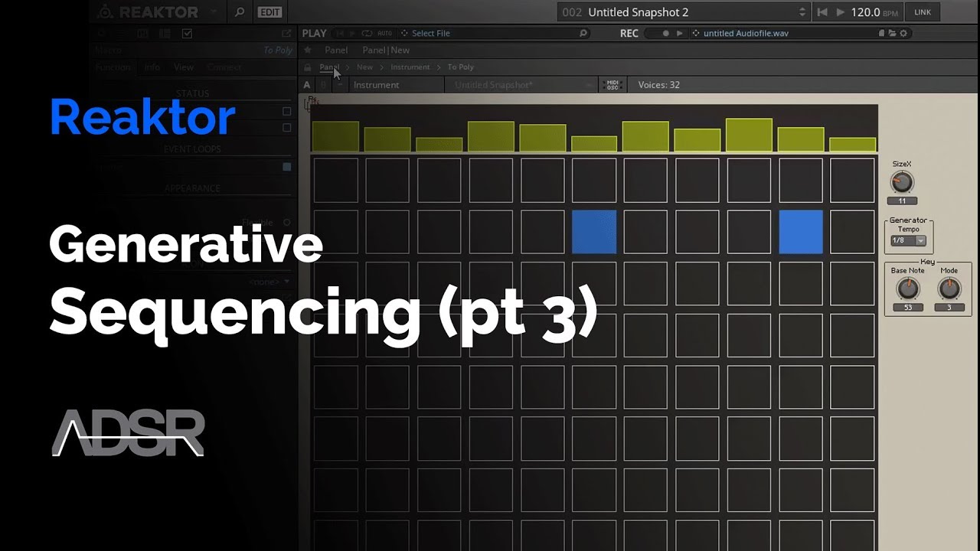Start the main transport play button
Viewport: 980px width, 551px height.
[841, 11]
